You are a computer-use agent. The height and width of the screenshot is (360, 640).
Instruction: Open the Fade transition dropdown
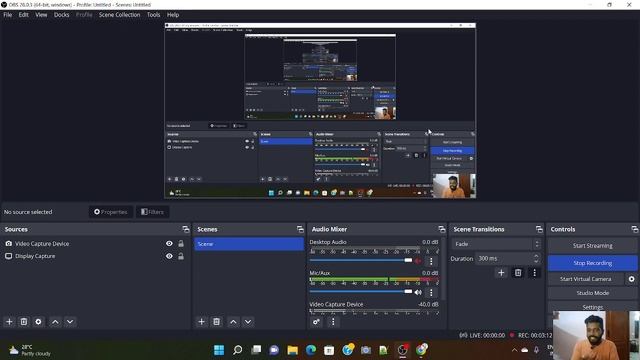[496, 244]
